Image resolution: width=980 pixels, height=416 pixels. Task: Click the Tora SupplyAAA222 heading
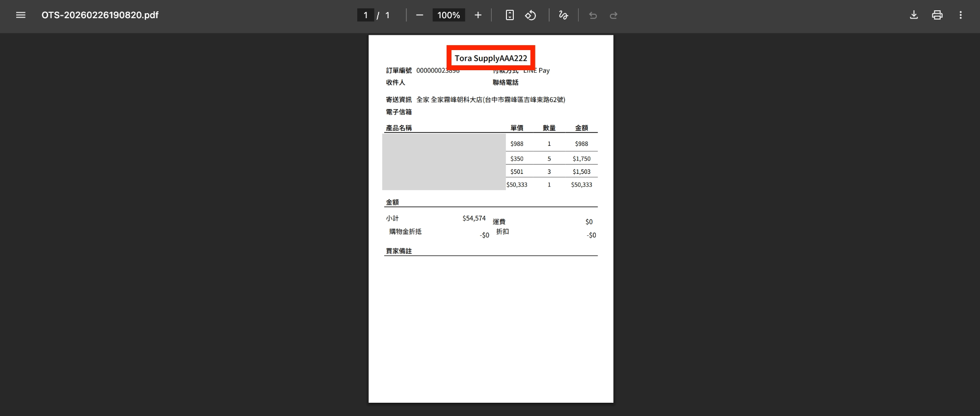[491, 58]
